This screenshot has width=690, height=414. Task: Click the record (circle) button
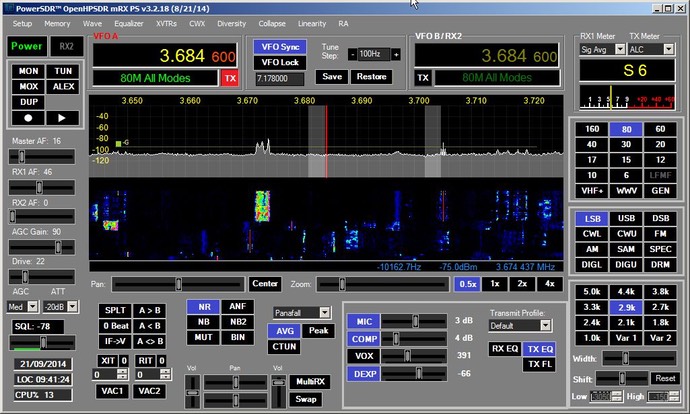pos(28,118)
